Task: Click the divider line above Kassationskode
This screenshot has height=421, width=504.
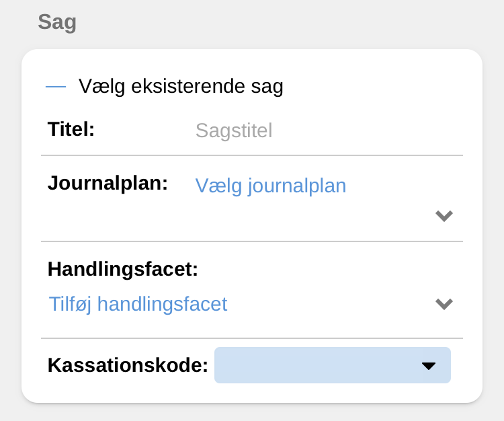Action: (252, 338)
